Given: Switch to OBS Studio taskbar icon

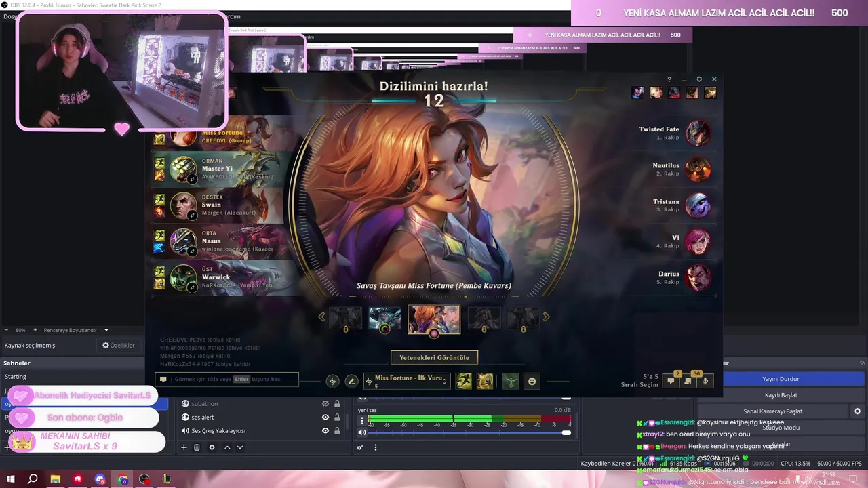Looking at the screenshot, I should tap(144, 479).
